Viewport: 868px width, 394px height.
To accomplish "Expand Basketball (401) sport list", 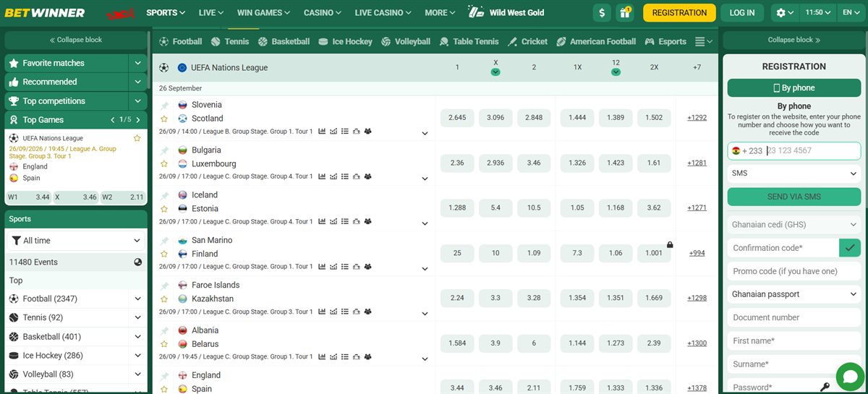I will (x=137, y=337).
